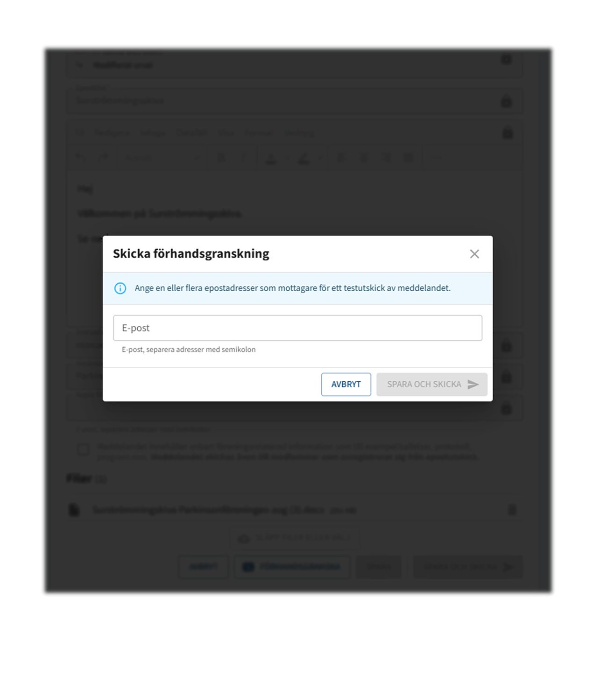Open the paragraph style dropdown in the editor
The height and width of the screenshot is (700, 607).
pos(161,158)
